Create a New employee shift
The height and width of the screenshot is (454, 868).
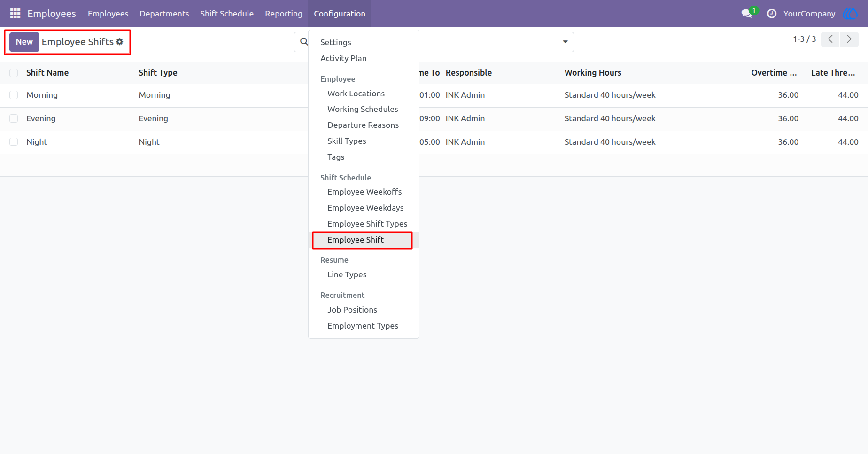pos(24,42)
